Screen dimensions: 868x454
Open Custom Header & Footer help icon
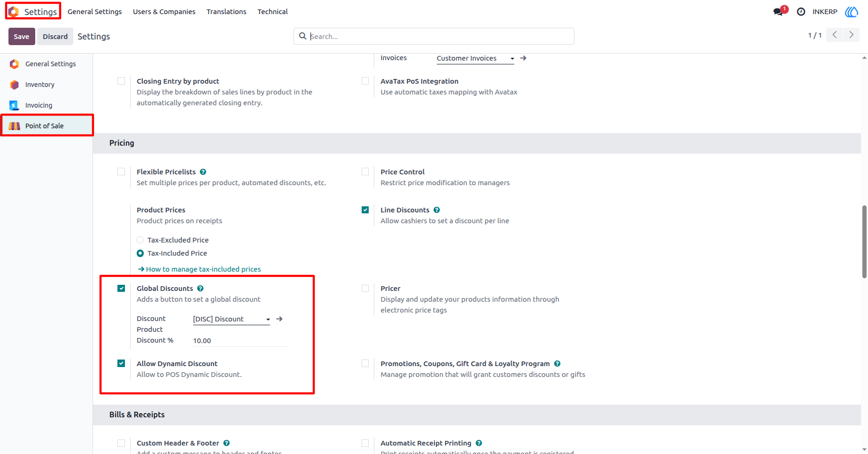click(226, 443)
